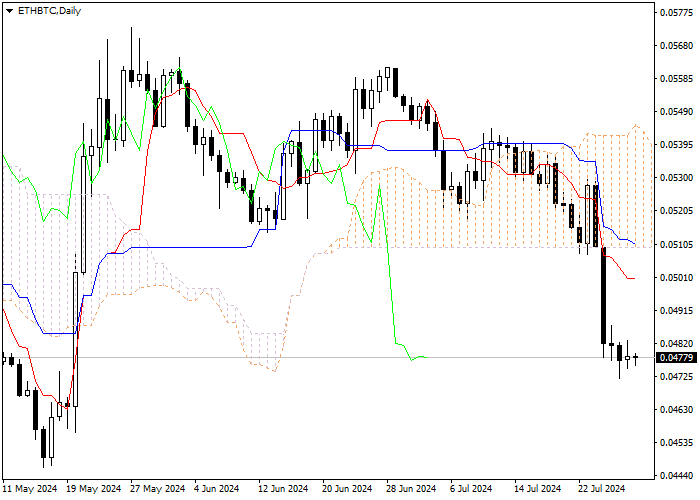Screen dimensions: 700x500
Task: Click the end of the red Tenkan-sen line
Action: (x=633, y=278)
